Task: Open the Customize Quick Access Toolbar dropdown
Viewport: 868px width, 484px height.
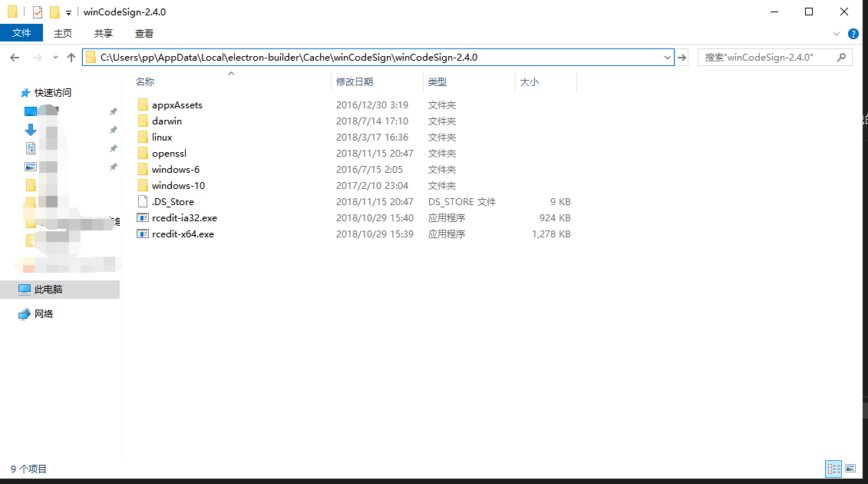Action: 68,13
